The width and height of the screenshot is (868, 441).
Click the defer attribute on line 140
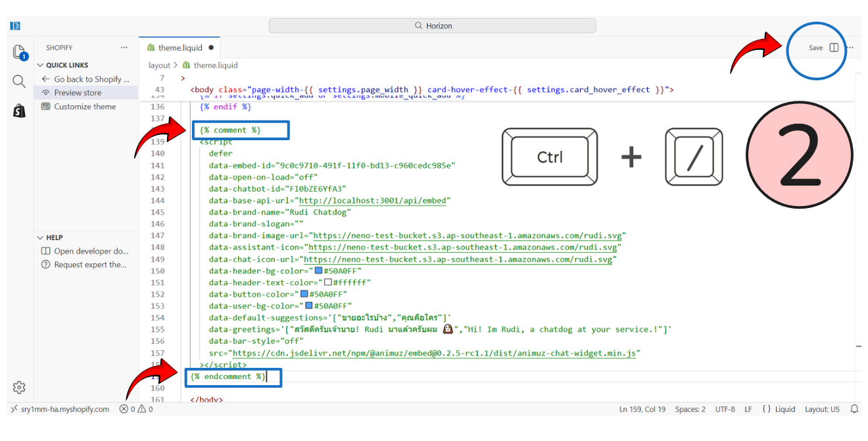(x=221, y=153)
